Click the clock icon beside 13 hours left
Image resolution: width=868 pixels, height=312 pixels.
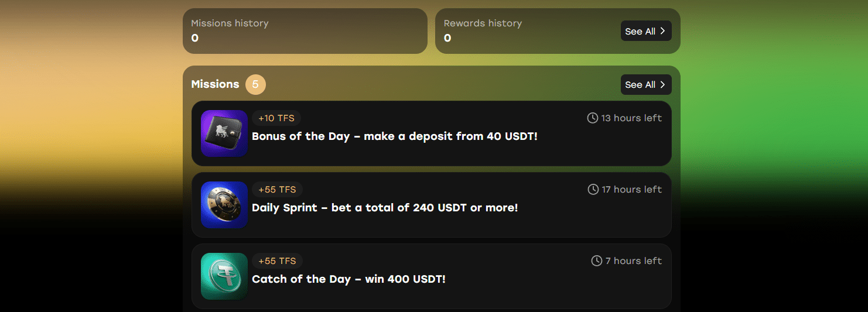pyautogui.click(x=593, y=118)
